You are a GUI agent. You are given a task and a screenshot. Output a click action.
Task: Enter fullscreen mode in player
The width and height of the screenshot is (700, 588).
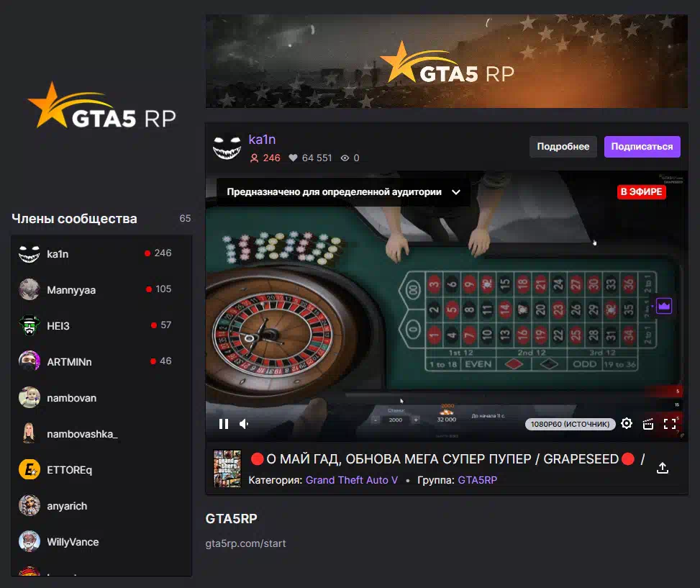pyautogui.click(x=670, y=424)
